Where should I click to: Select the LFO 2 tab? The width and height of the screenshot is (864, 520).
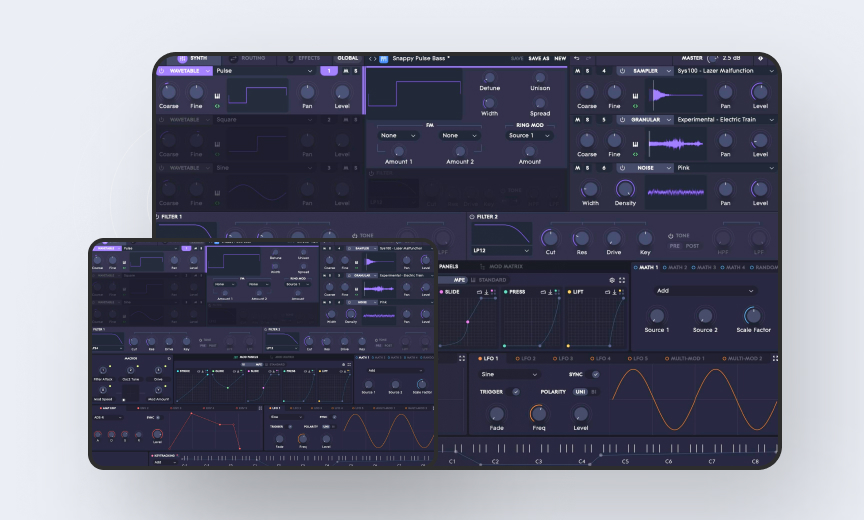point(524,358)
